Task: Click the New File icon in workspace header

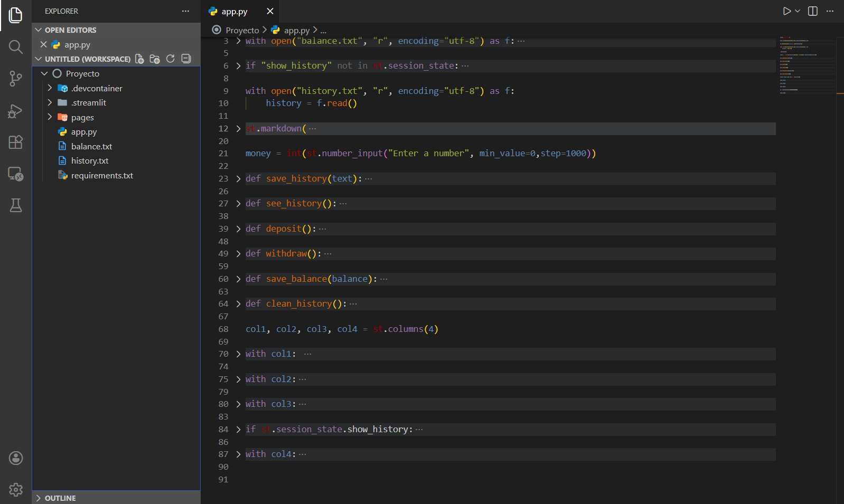Action: [x=139, y=59]
